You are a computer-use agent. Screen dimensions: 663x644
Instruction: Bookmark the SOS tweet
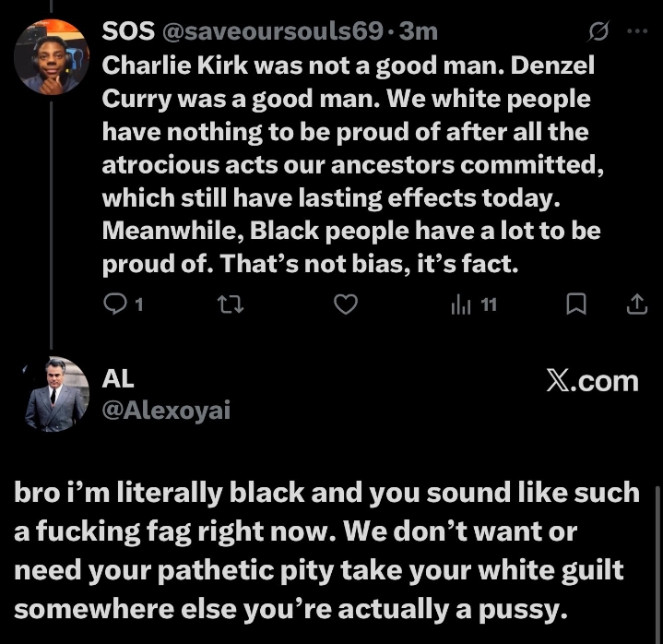click(576, 304)
